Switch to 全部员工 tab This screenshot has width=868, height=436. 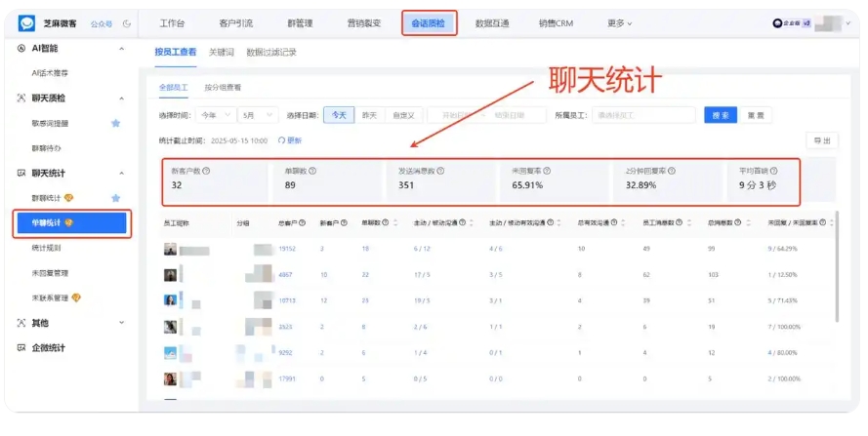pos(173,88)
